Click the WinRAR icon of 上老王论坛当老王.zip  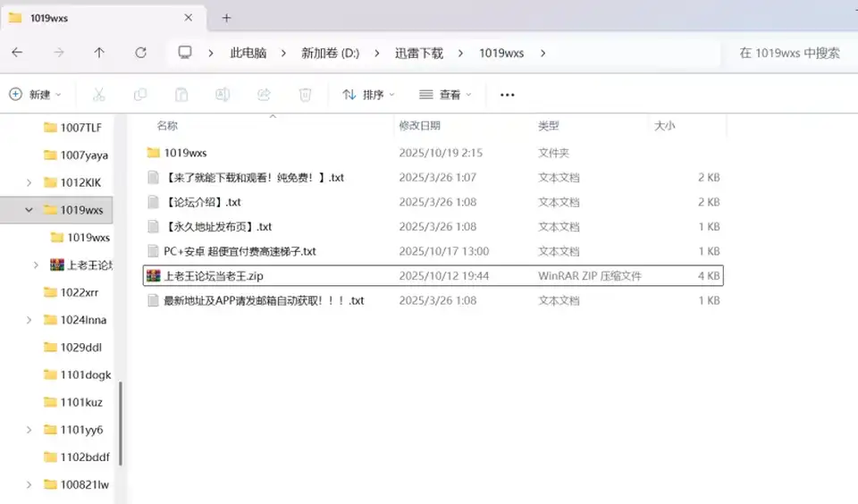click(x=154, y=276)
